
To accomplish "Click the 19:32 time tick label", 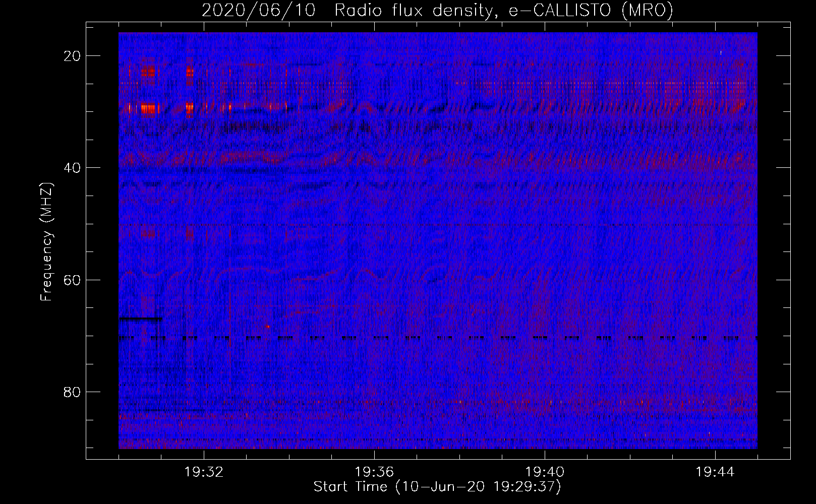I will coord(204,472).
